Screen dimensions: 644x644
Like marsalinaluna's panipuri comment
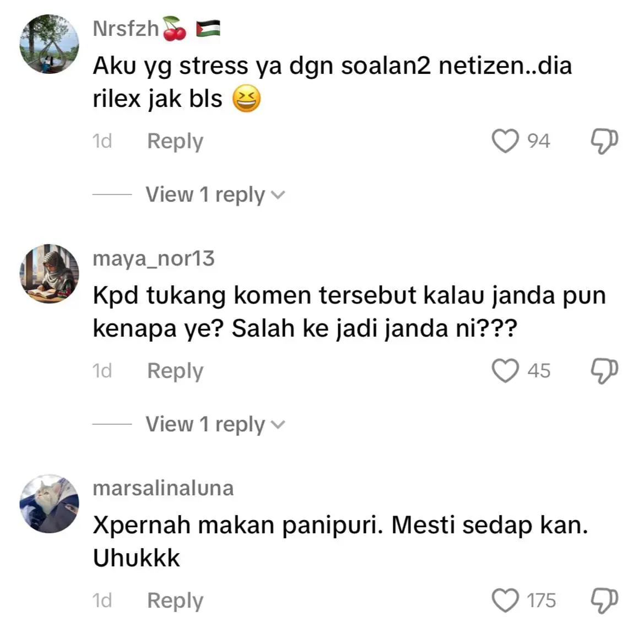(505, 600)
